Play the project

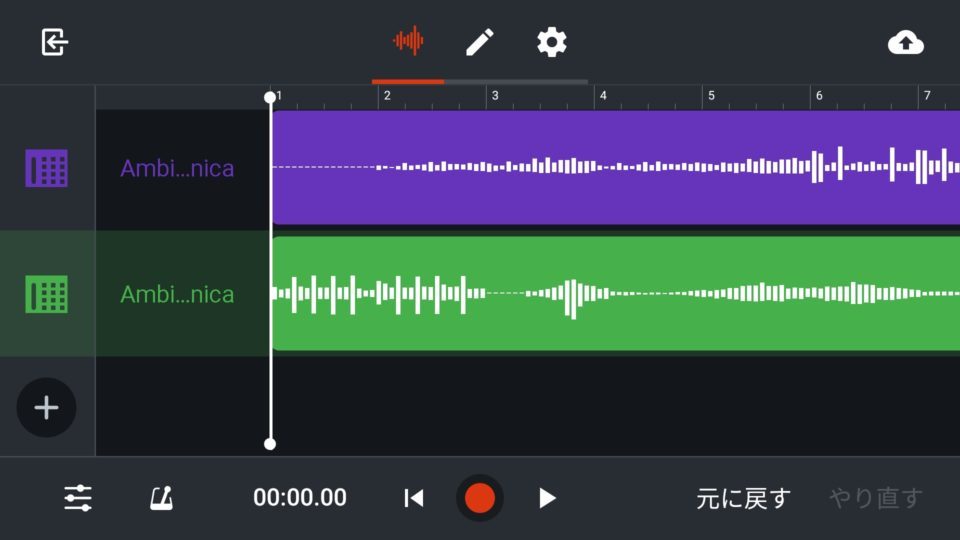point(547,498)
